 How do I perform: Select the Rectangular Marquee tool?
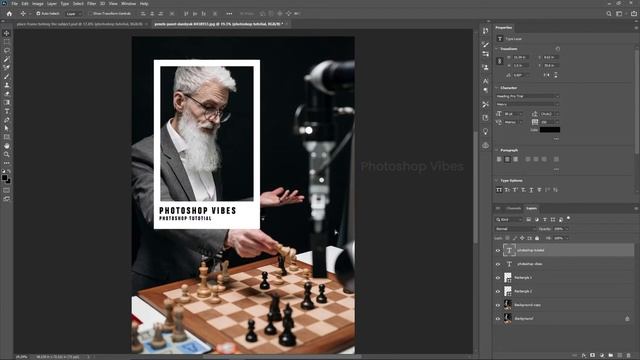click(x=7, y=42)
